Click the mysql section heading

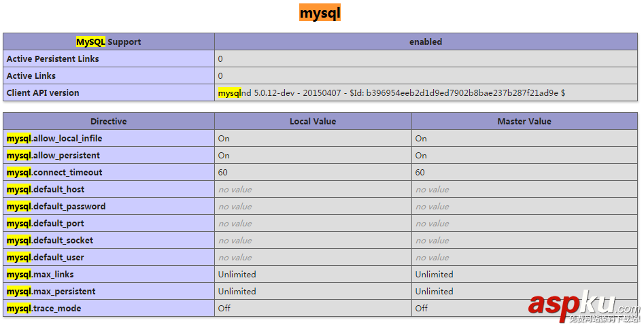(x=320, y=13)
